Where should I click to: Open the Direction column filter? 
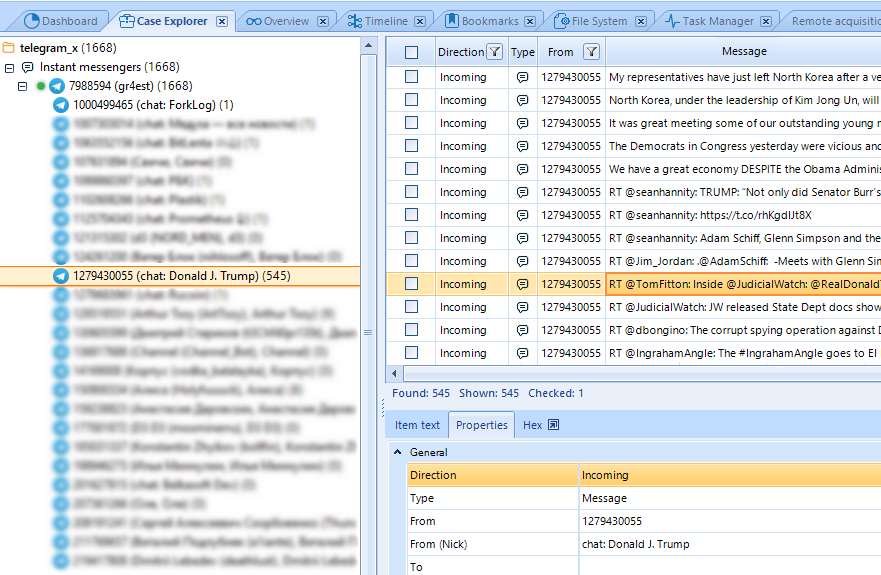[495, 52]
